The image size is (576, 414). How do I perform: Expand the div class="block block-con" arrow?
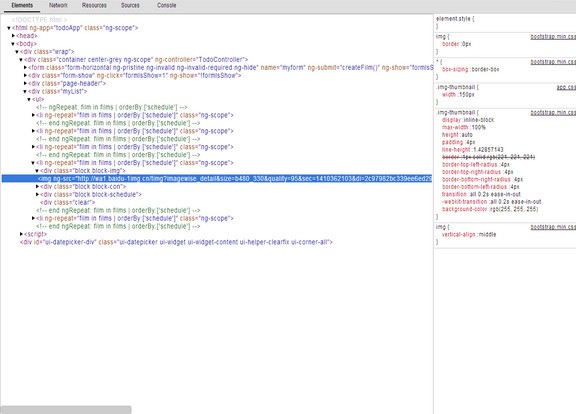tap(37, 187)
